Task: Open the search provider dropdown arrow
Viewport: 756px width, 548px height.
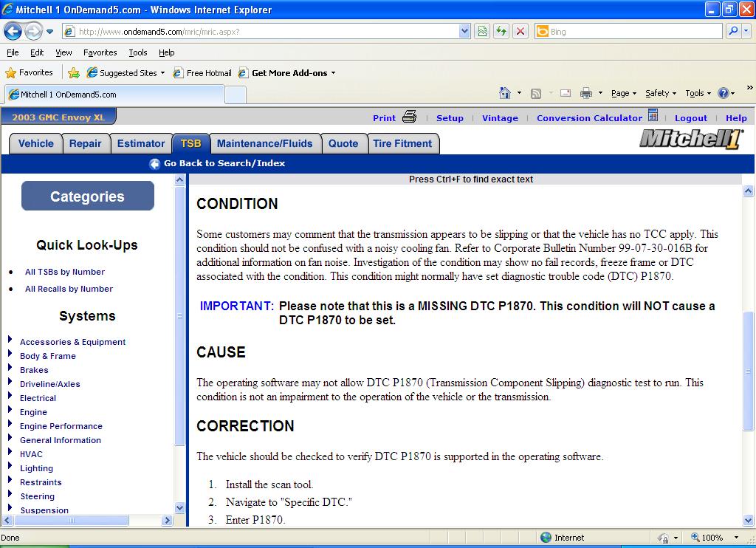Action: click(x=746, y=32)
